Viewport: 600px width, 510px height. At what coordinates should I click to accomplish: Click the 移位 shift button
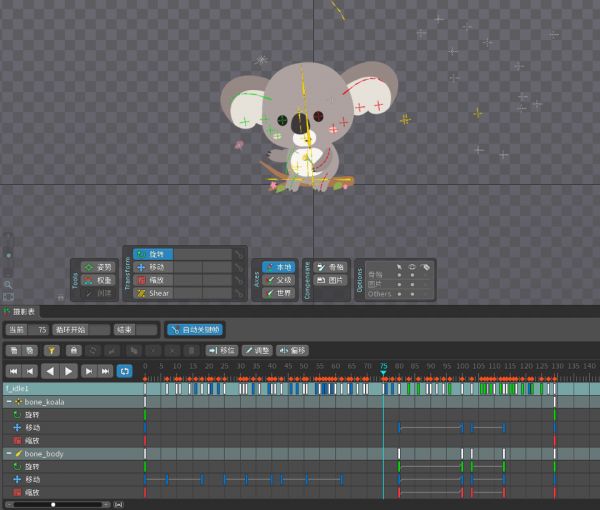[222, 350]
